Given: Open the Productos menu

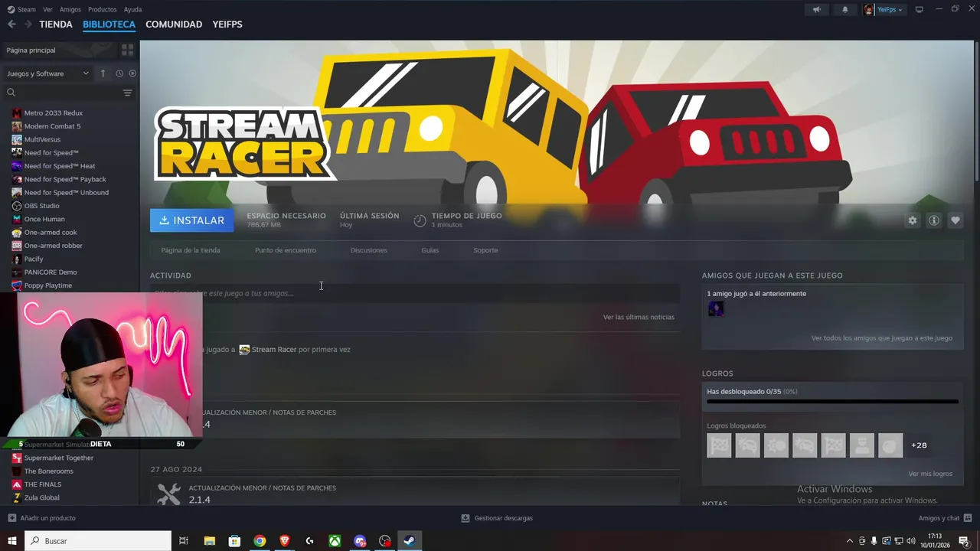Looking at the screenshot, I should click(103, 10).
